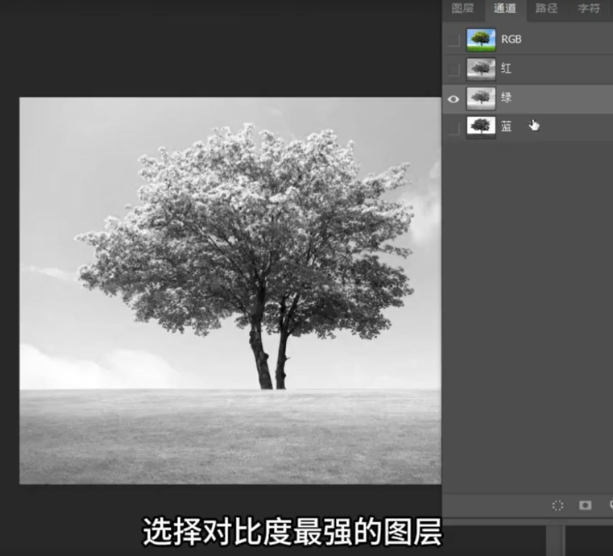The height and width of the screenshot is (556, 613).
Task: Load channel as selection dotted circle icon
Action: [x=558, y=506]
